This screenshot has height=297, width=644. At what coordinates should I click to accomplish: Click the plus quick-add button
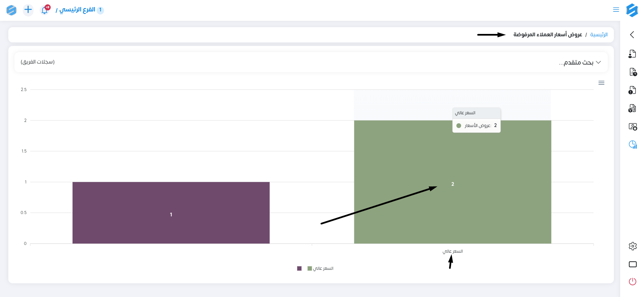(x=28, y=10)
